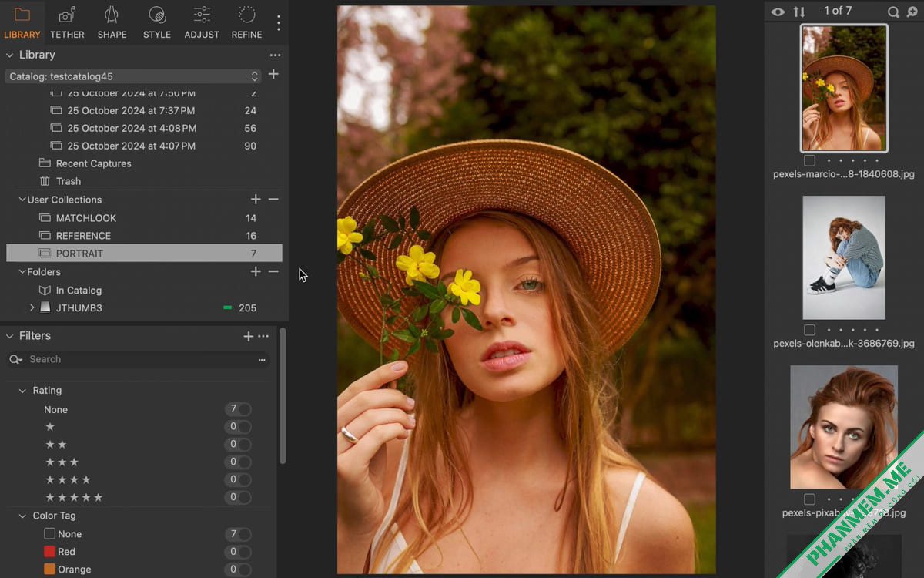Select thumbnail pexels-olenkab...k-3686769.jpg
The image size is (924, 578).
click(x=844, y=257)
